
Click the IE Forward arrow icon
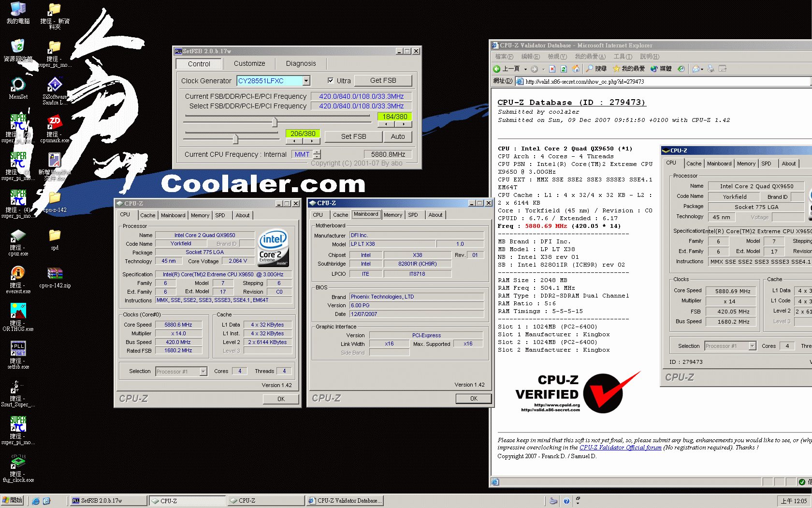534,69
